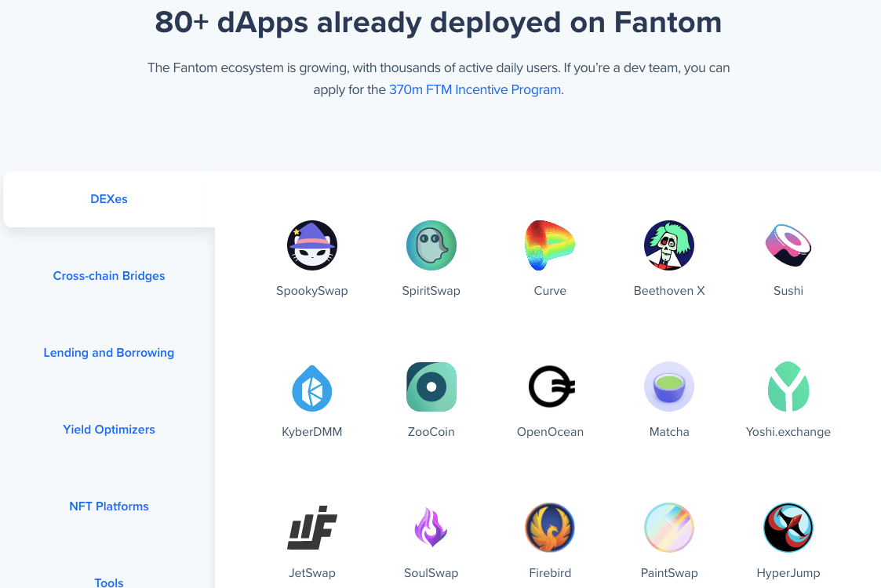The height and width of the screenshot is (588, 881).
Task: Click the SpookySwap name label
Action: (x=311, y=291)
